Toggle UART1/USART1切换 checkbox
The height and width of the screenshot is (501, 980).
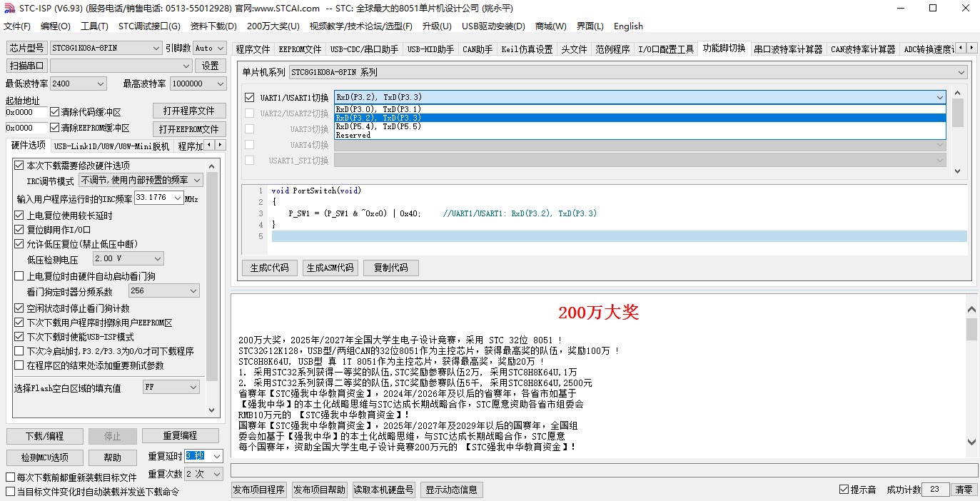point(249,98)
